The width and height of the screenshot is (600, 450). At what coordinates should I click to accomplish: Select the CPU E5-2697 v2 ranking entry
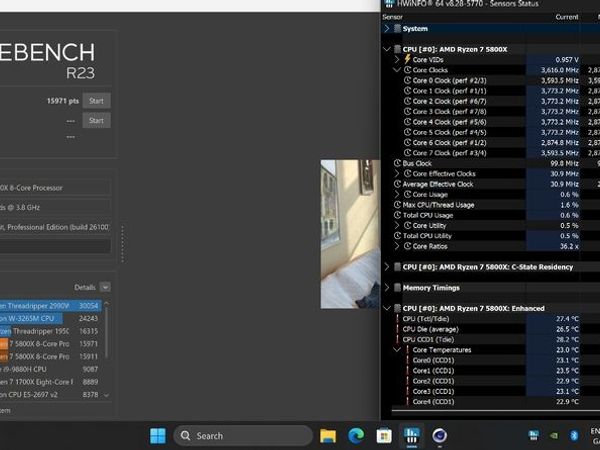(51, 395)
